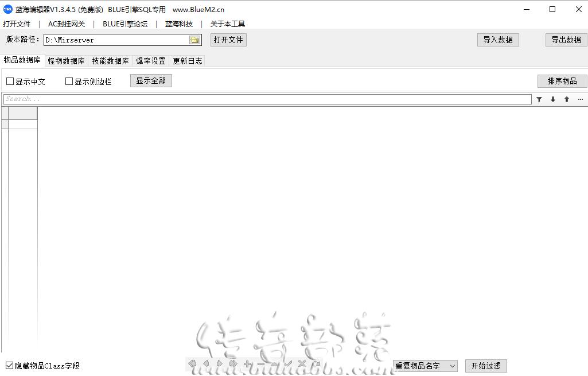
Task: Switch to the 爆率设置 tab
Action: [151, 61]
